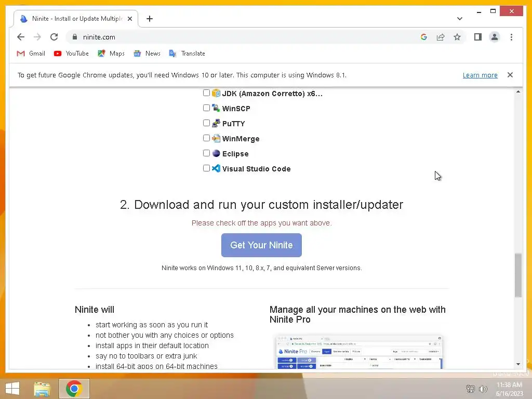The image size is (532, 399).
Task: Open the Chrome side panel
Action: pyautogui.click(x=478, y=37)
